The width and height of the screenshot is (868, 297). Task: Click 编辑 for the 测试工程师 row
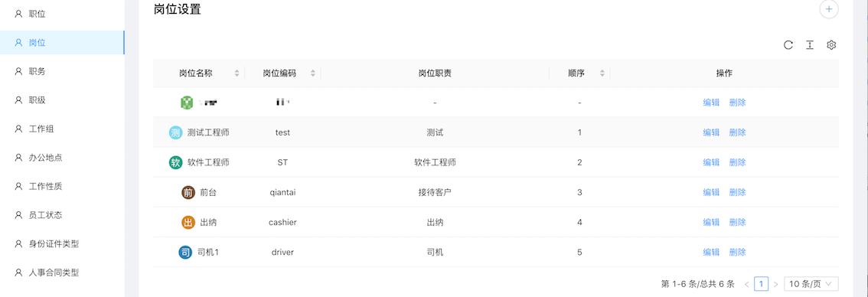point(711,132)
